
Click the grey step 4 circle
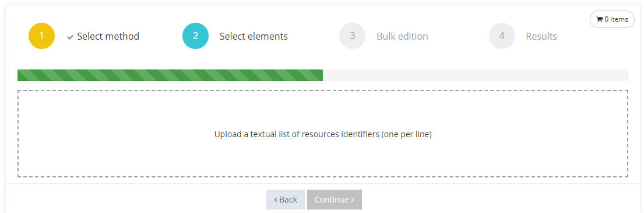[x=502, y=36]
